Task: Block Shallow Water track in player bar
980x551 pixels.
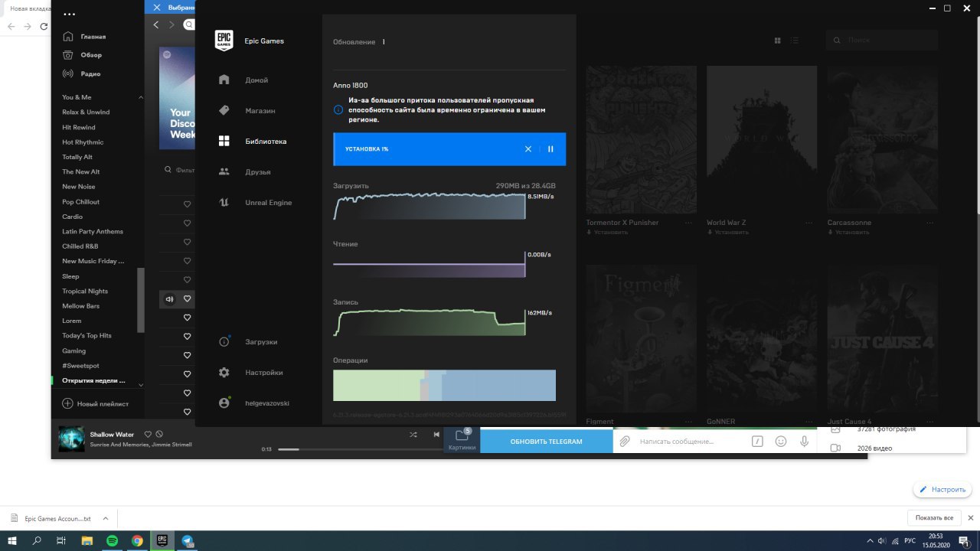Action: [159, 434]
